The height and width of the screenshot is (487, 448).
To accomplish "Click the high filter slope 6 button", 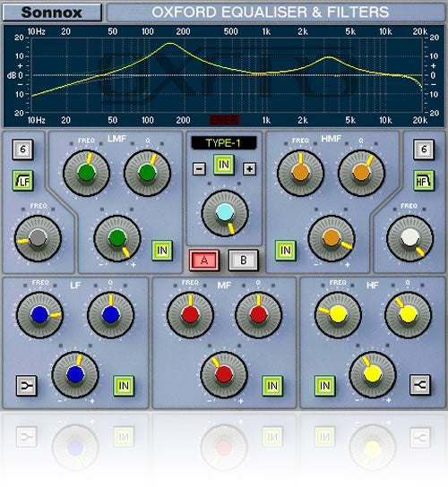I will (424, 150).
